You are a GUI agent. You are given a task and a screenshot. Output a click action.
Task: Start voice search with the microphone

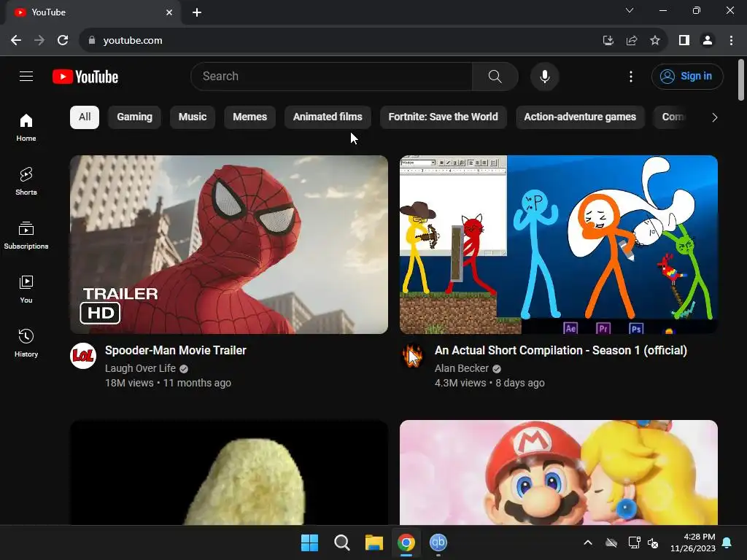pyautogui.click(x=544, y=76)
